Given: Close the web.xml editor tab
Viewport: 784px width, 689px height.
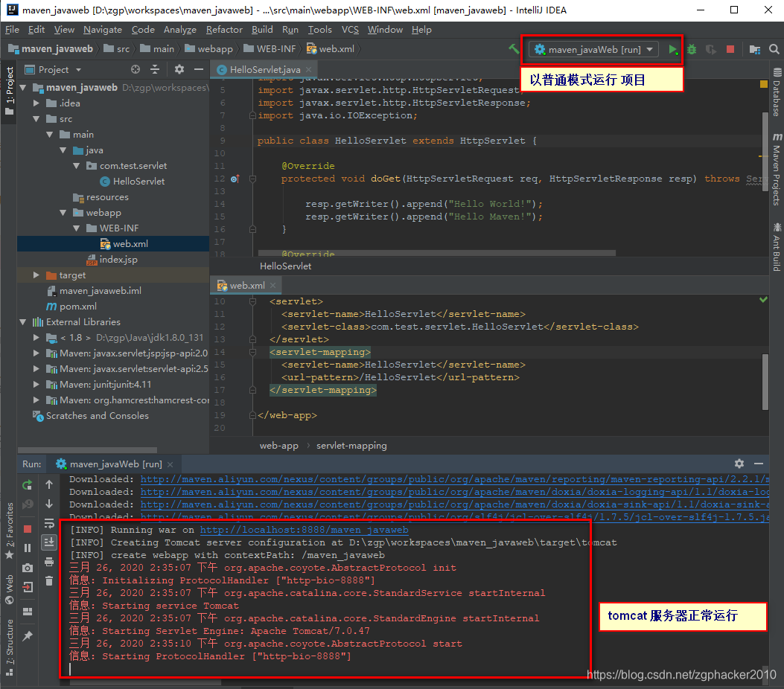Looking at the screenshot, I should (273, 285).
